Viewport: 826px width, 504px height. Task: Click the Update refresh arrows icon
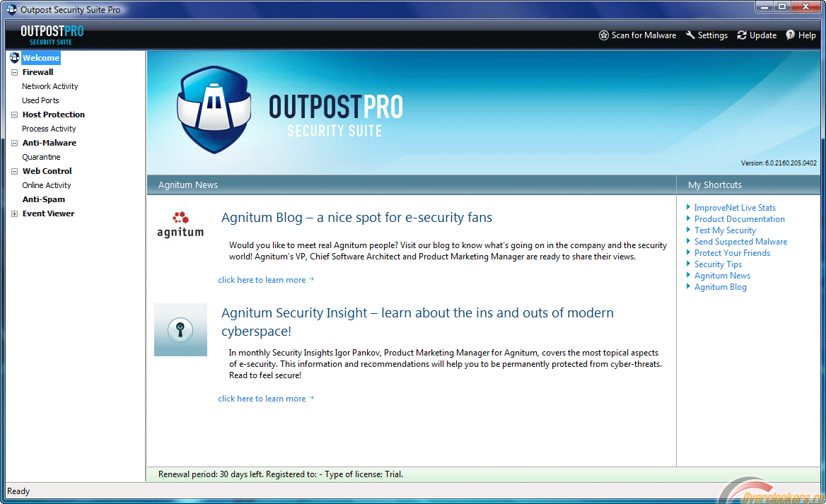pos(742,35)
